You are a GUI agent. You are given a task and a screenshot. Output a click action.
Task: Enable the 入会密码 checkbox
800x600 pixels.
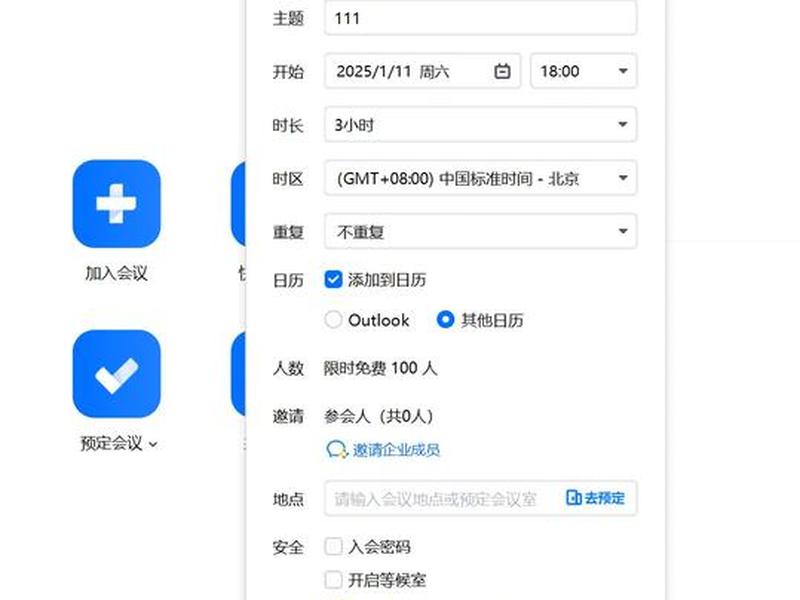pos(333,547)
